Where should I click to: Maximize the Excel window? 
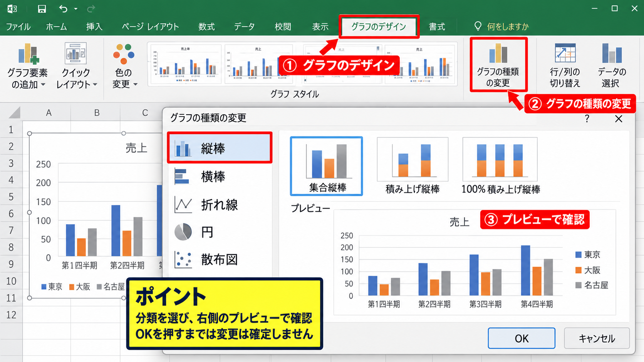pos(615,8)
